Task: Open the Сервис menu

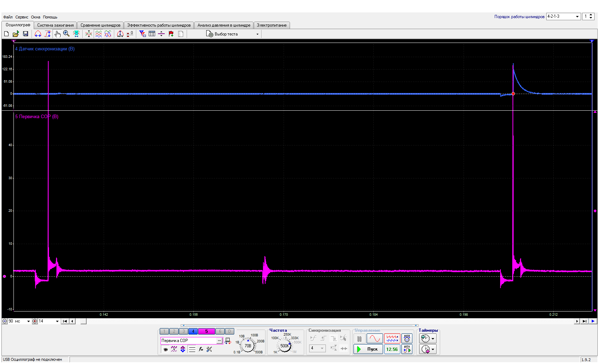Action: pos(22,17)
